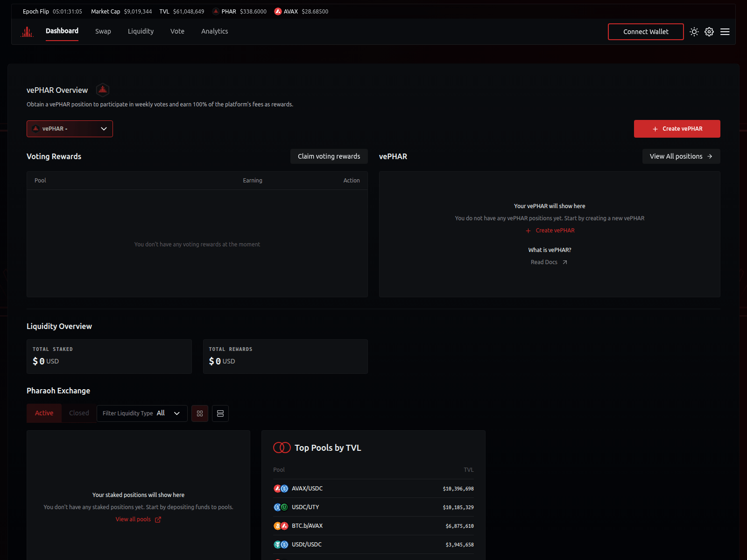Select the USDC/UTY pool row name
Viewport: 747px width, 560px height.
click(305, 507)
